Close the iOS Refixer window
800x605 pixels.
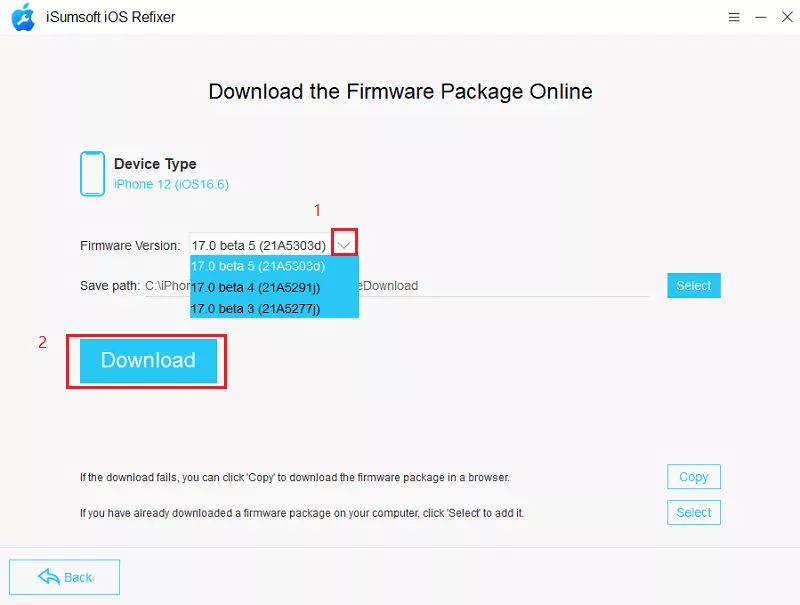click(787, 17)
